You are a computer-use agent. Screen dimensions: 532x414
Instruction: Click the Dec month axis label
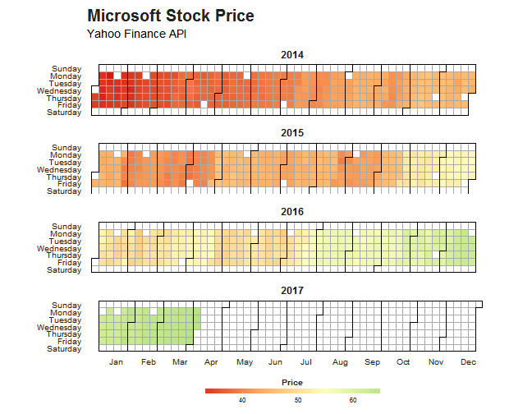pyautogui.click(x=469, y=362)
